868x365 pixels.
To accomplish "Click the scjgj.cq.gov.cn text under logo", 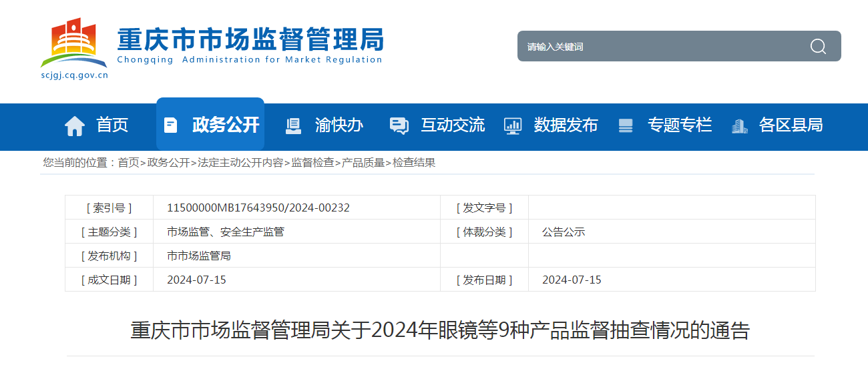I will pos(74,75).
